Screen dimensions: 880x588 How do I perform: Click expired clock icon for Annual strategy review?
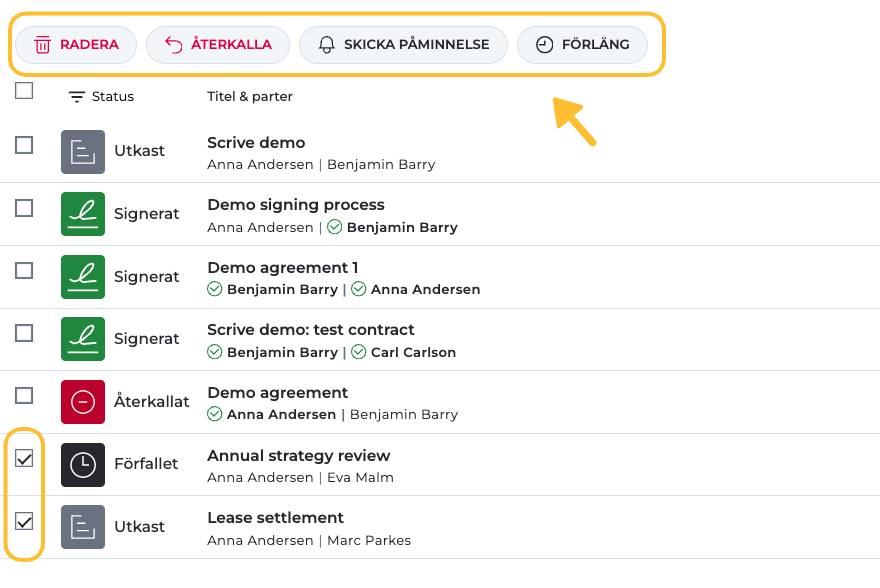click(83, 464)
